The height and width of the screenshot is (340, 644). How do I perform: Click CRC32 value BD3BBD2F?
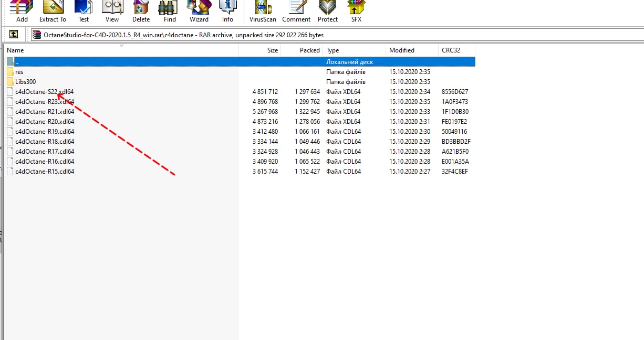456,142
